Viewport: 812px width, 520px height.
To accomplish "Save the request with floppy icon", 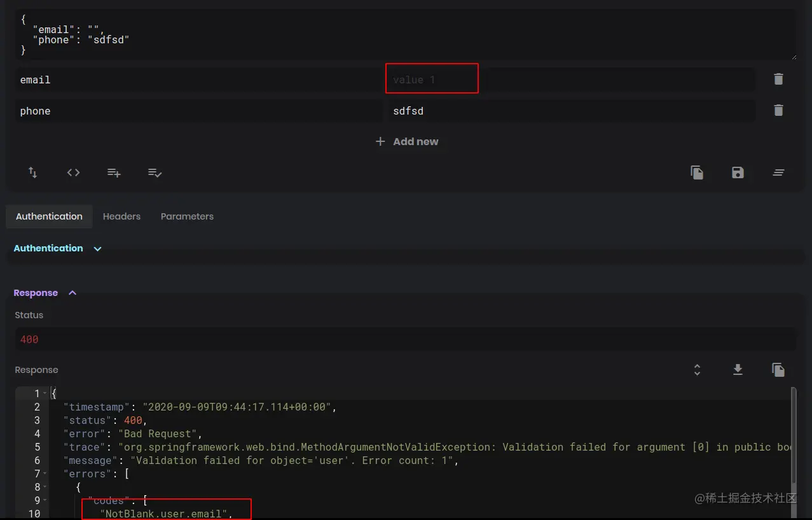I will [x=738, y=172].
